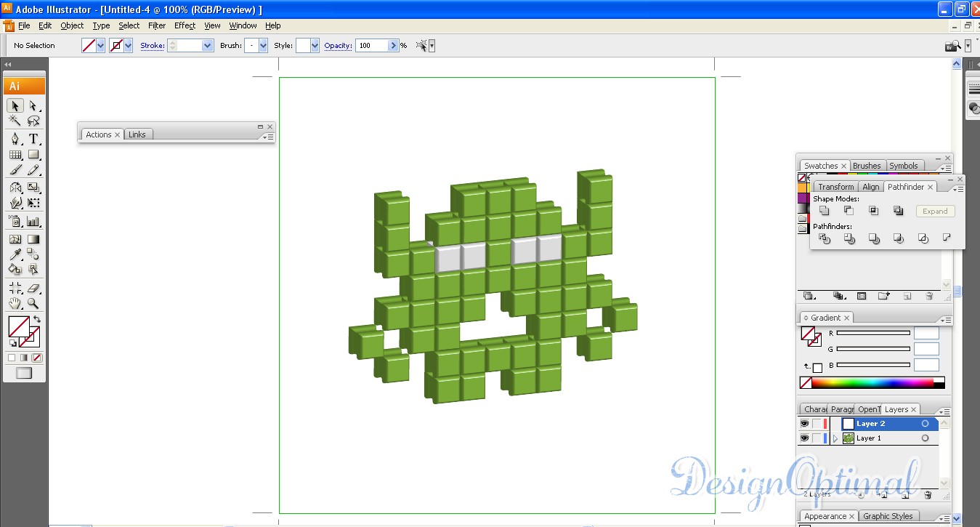
Task: Reset to default fill and stroke
Action: click(12, 343)
